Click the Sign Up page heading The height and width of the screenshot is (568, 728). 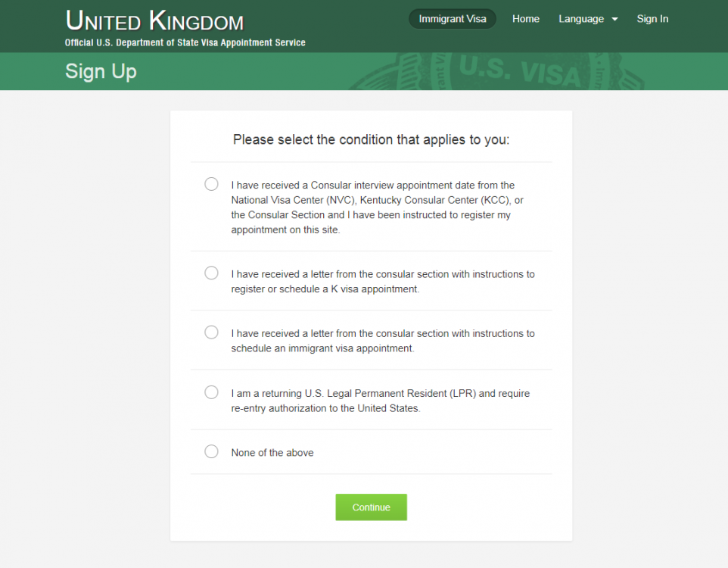[x=101, y=72]
